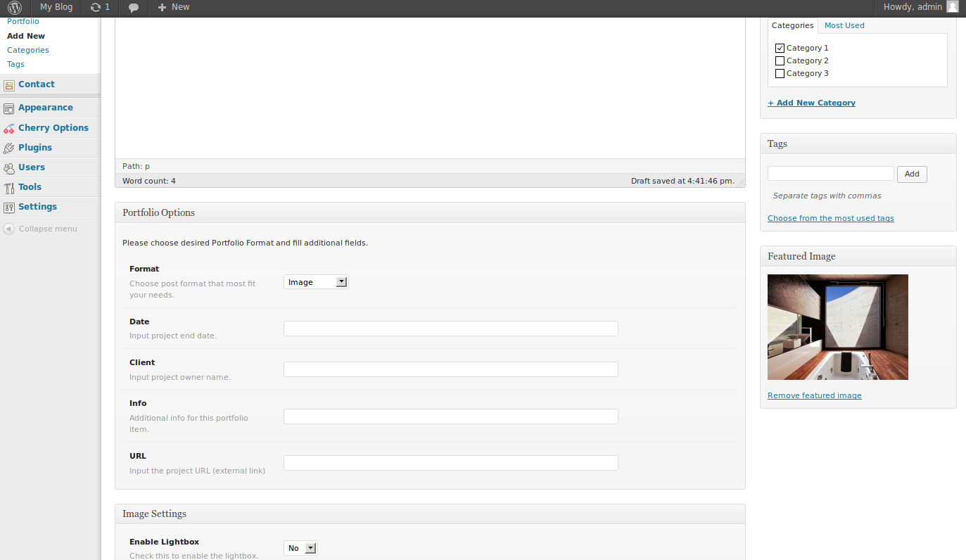The width and height of the screenshot is (966, 560).
Task: Click inside the post editor text area
Action: click(430, 88)
